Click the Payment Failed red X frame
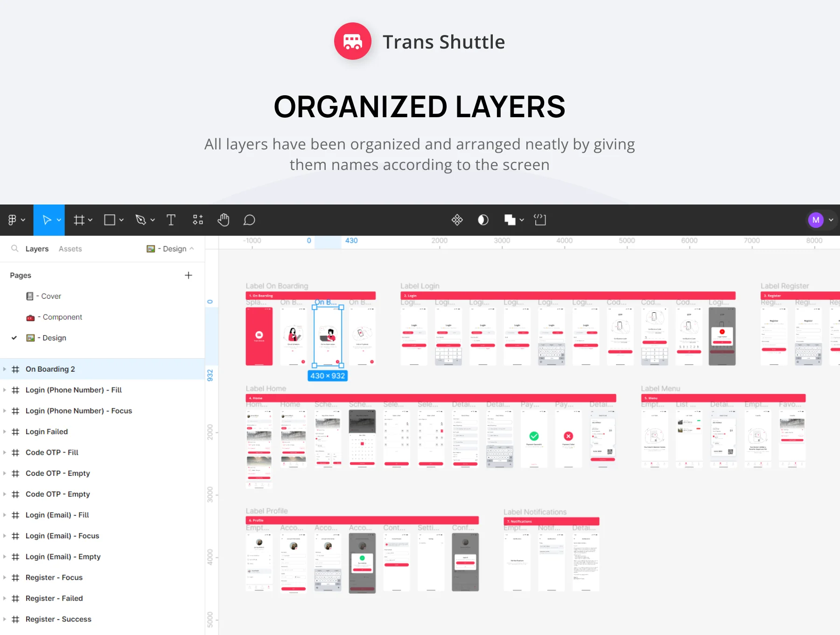840x635 pixels. pyautogui.click(x=568, y=439)
